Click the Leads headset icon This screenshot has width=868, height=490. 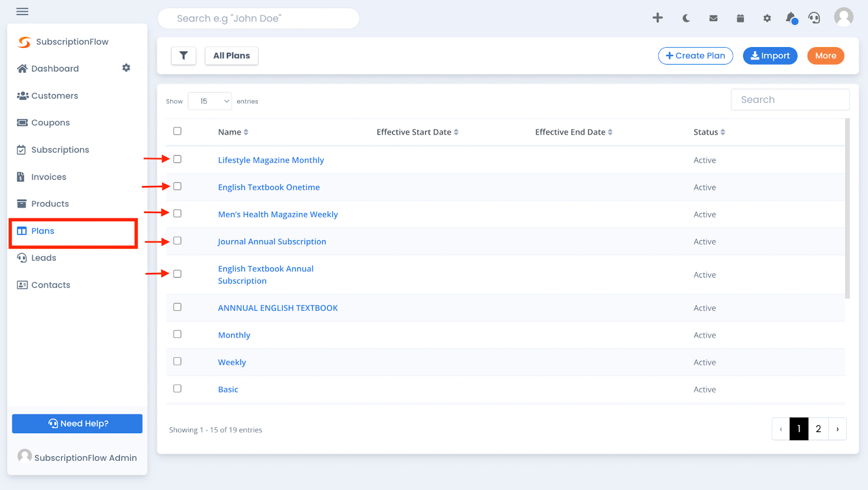(22, 258)
